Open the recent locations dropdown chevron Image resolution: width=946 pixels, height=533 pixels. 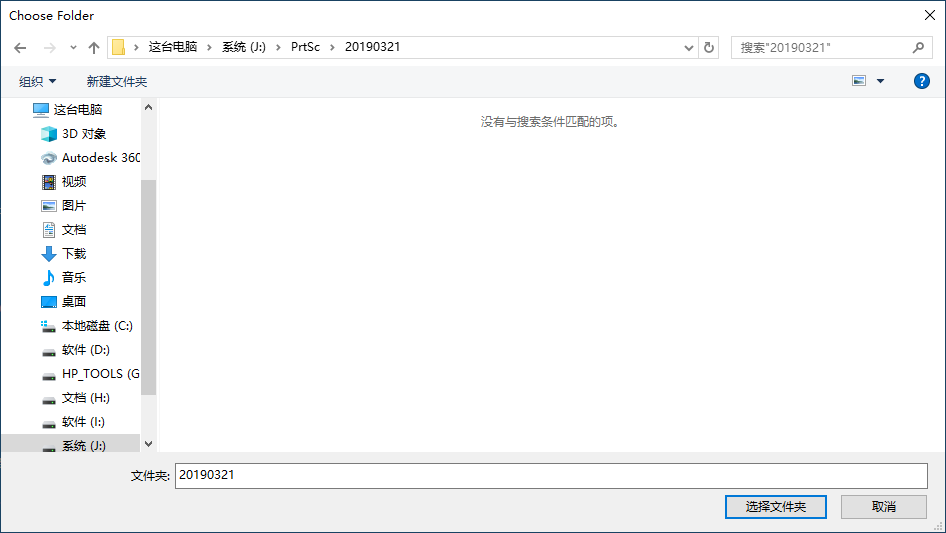[x=73, y=47]
